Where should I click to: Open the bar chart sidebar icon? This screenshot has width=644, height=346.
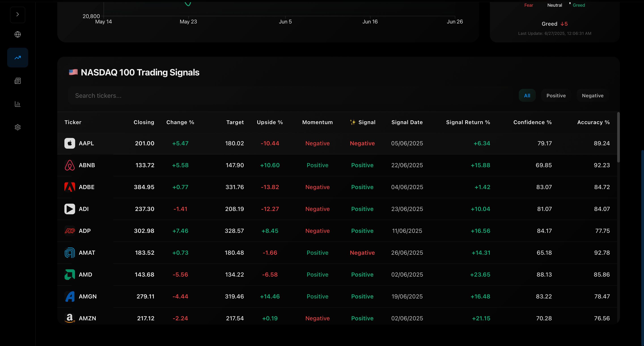(17, 104)
